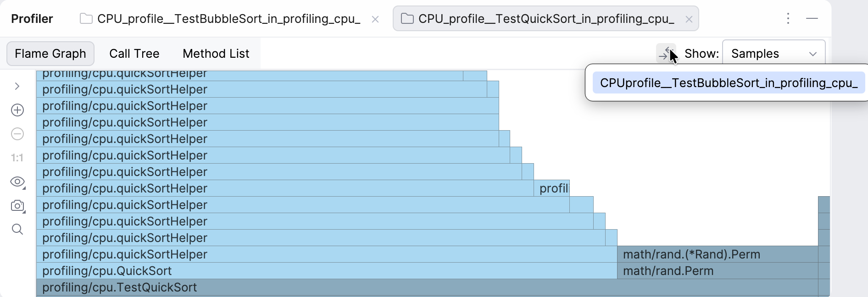Click the zoom in plus icon
868x297 pixels.
(17, 110)
